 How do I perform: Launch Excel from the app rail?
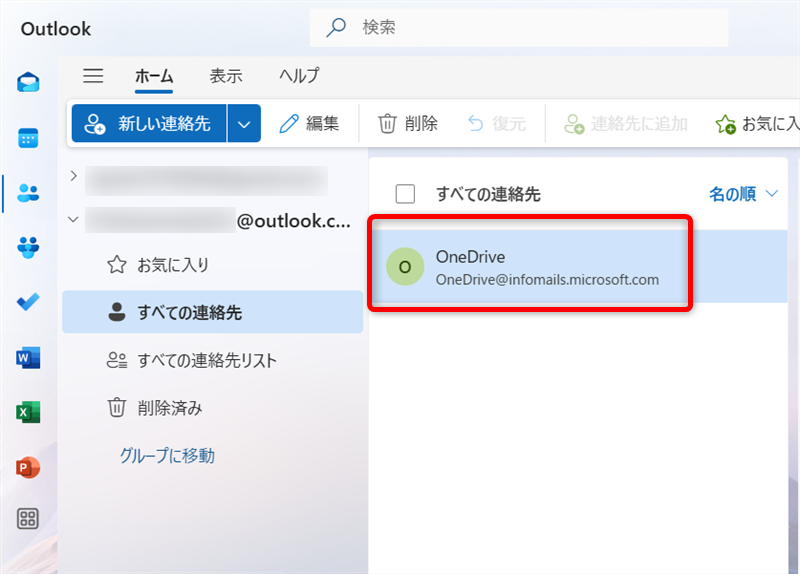coord(29,412)
